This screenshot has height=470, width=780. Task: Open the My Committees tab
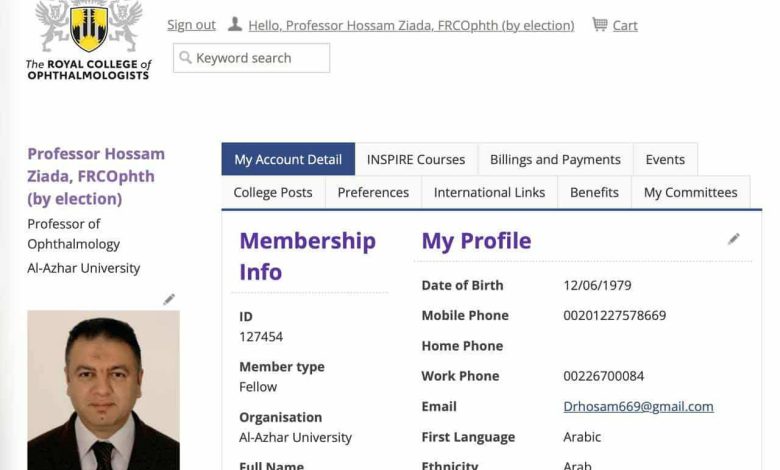[690, 192]
